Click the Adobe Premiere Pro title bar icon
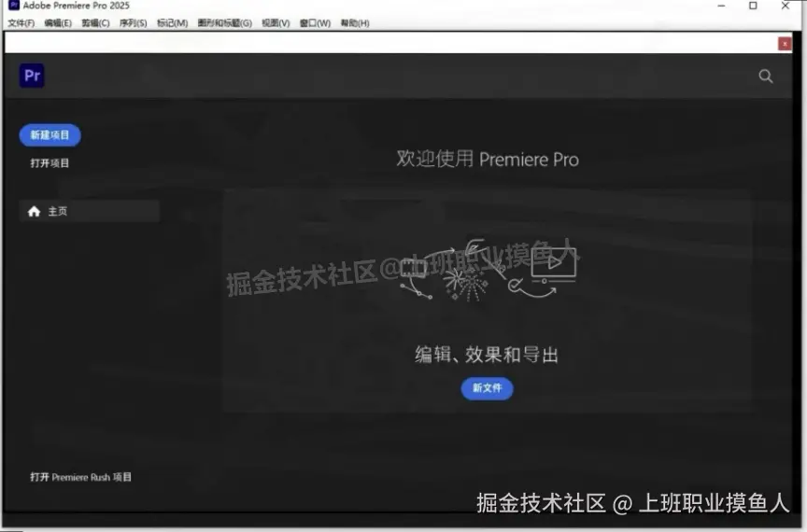Viewport: 807px width, 532px height. [x=14, y=6]
